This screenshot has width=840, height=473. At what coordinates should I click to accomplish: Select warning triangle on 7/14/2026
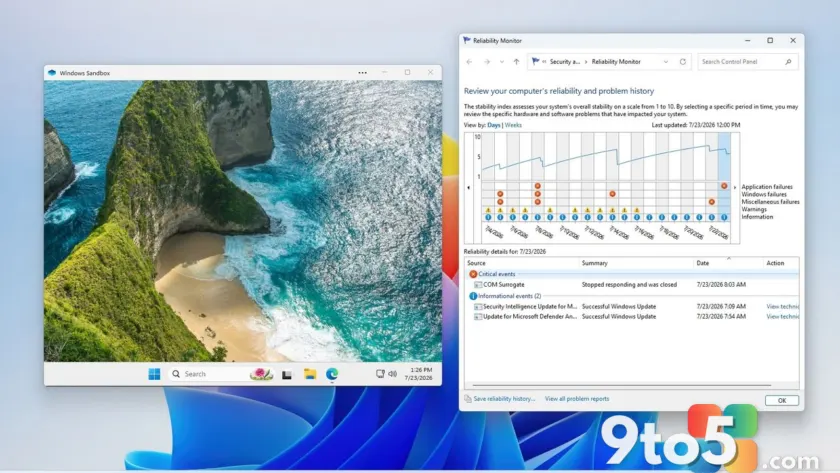tap(612, 210)
